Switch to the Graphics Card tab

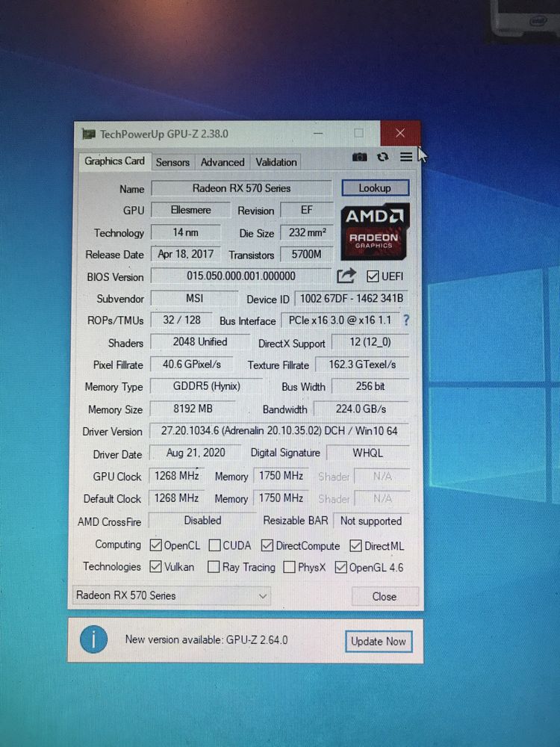(x=115, y=161)
